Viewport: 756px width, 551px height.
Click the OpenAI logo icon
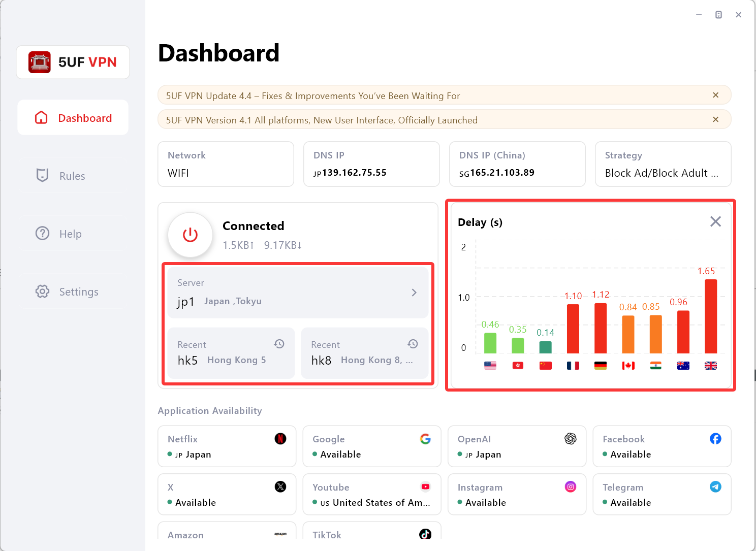tap(571, 439)
